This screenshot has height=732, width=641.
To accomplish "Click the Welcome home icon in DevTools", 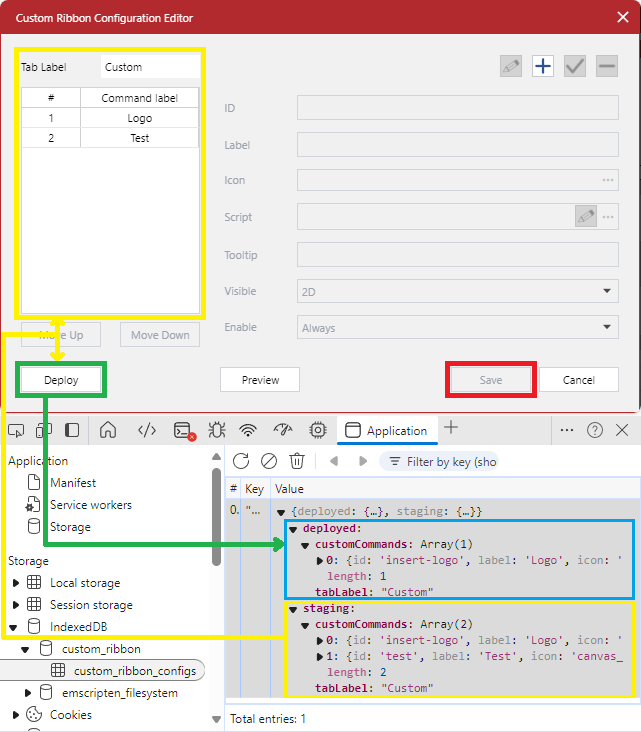I will [108, 430].
